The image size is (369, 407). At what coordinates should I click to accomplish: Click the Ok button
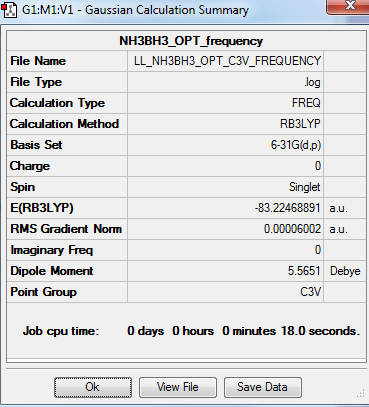[x=93, y=387]
